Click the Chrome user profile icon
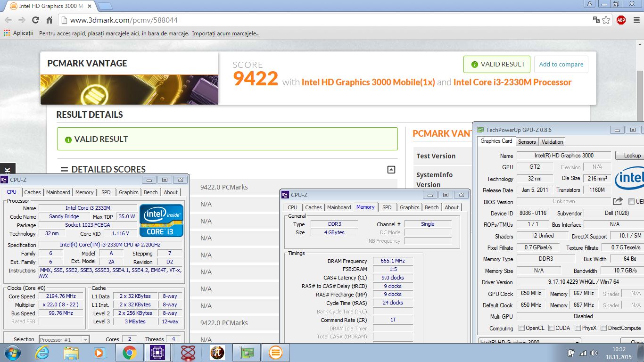The width and height of the screenshot is (644, 362). [590, 4]
